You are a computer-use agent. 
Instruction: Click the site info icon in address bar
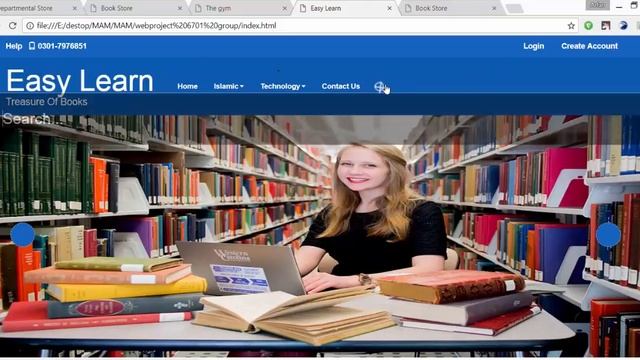pyautogui.click(x=30, y=26)
